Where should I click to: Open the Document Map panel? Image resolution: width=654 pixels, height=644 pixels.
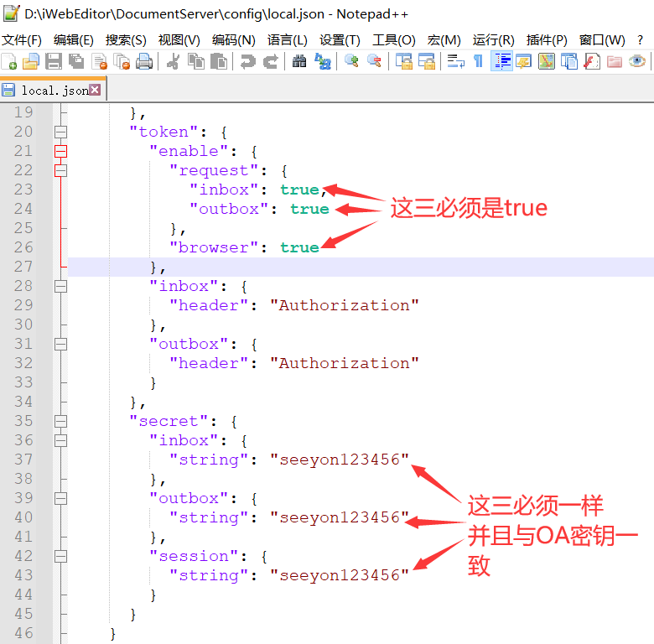point(547,61)
